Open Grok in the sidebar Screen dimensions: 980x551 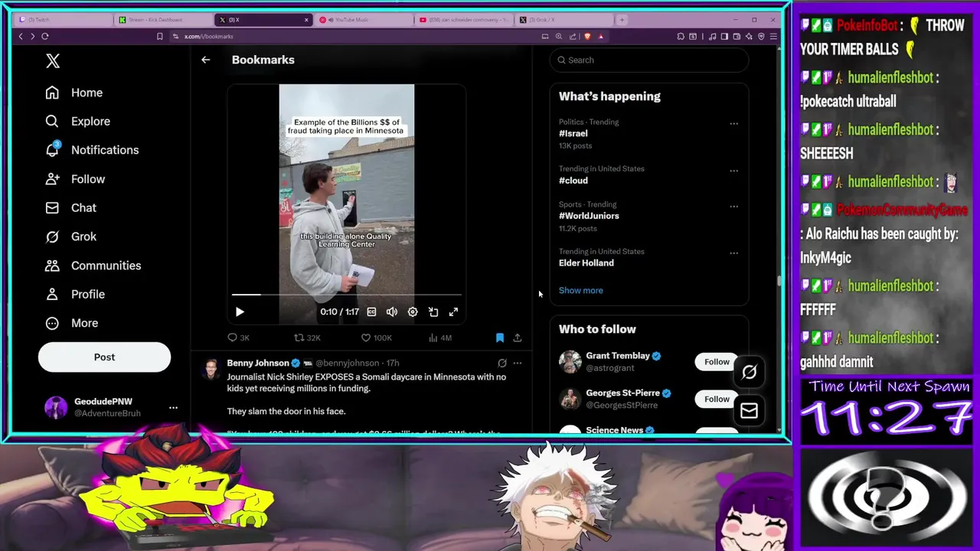click(70, 236)
